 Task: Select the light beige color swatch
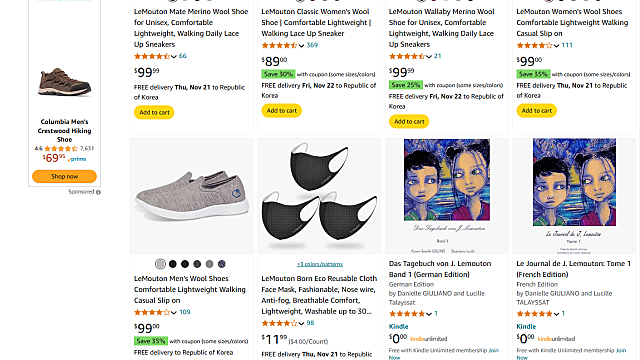[160, 264]
